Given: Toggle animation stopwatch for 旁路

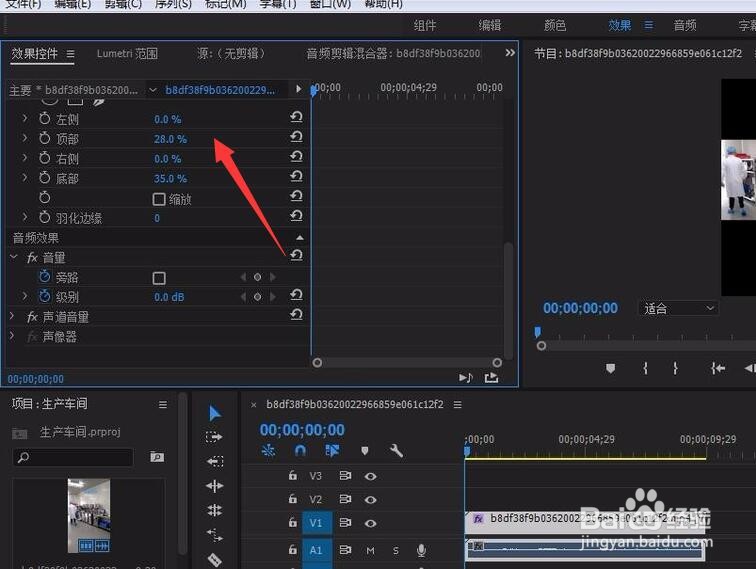Looking at the screenshot, I should click(x=44, y=276).
